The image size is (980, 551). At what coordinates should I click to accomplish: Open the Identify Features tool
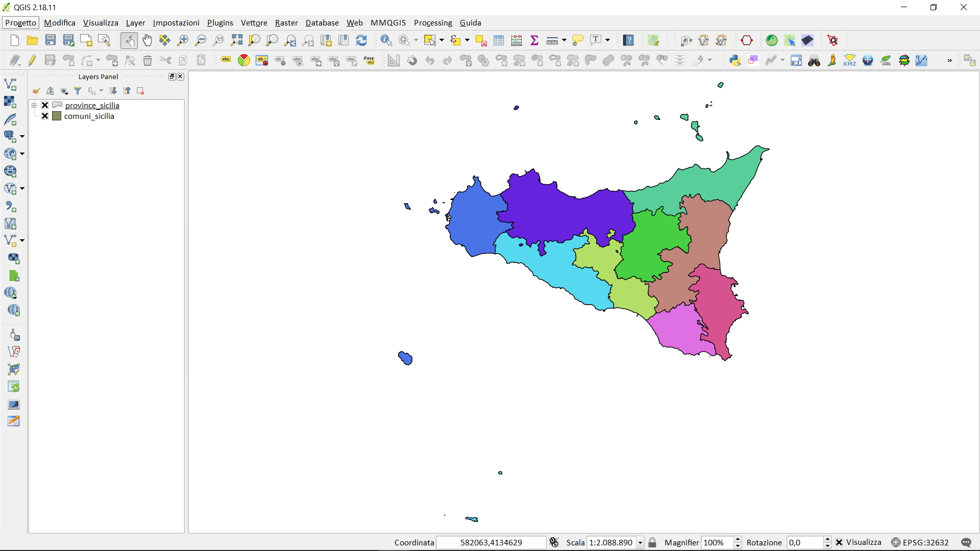(x=386, y=40)
